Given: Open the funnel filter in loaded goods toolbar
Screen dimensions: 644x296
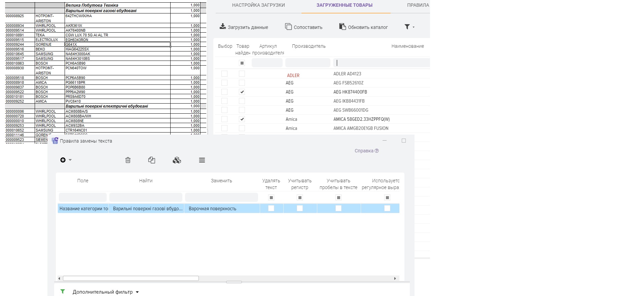Looking at the screenshot, I should coord(407,27).
